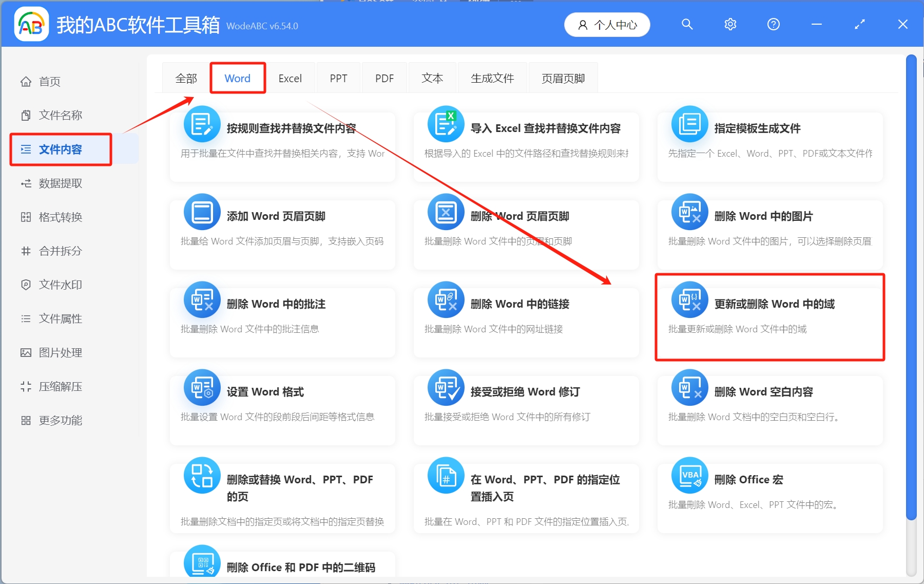
Task: Open 文件水印 in the sidebar
Action: [60, 285]
